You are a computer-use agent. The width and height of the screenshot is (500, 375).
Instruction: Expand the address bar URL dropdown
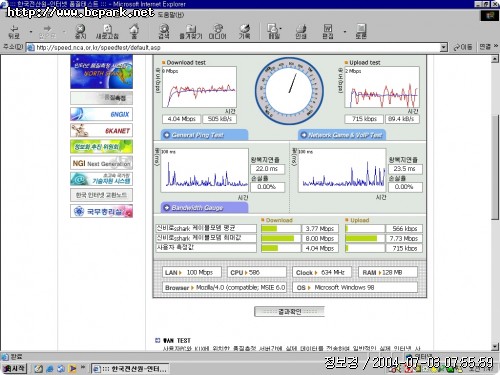coord(443,47)
